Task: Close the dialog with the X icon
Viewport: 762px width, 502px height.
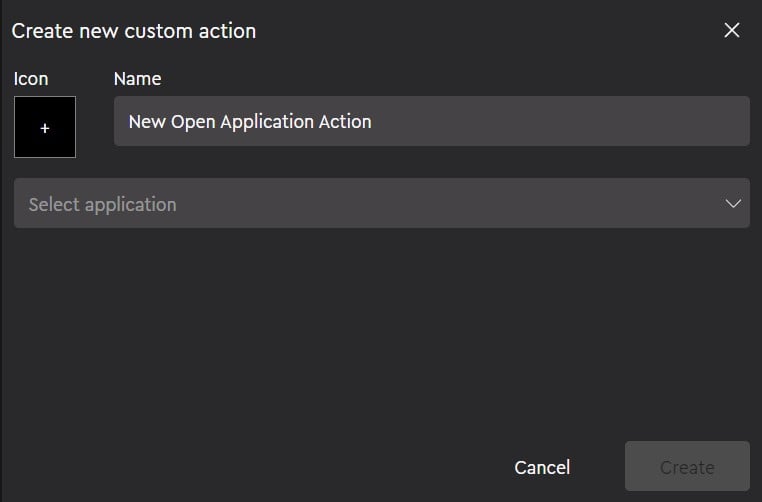Action: (732, 30)
